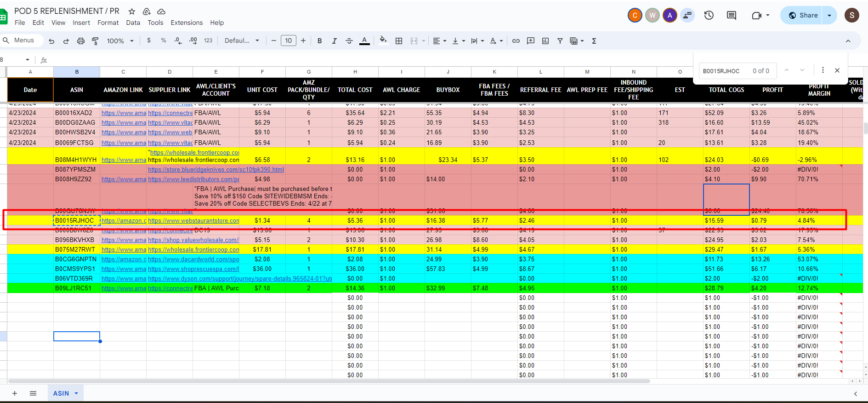Click the Move document folder icon
Screen dimensions: 868x403
147,11
